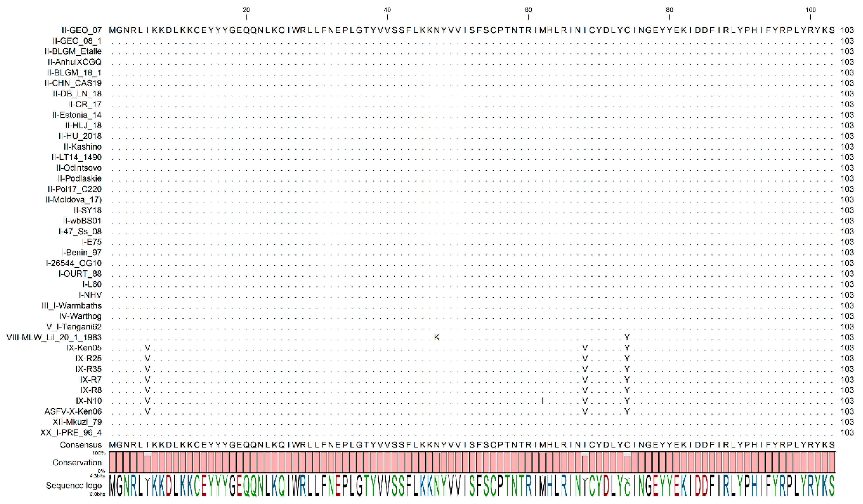This screenshot has height=504, width=863.
Task: Select the sequence name I-Benin_97
Action: (x=82, y=252)
